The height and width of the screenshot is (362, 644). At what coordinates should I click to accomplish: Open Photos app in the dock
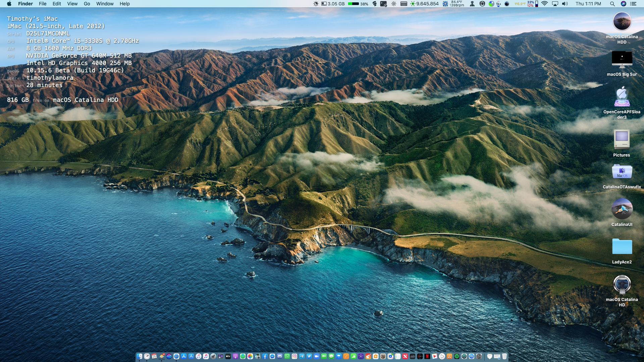point(250,356)
